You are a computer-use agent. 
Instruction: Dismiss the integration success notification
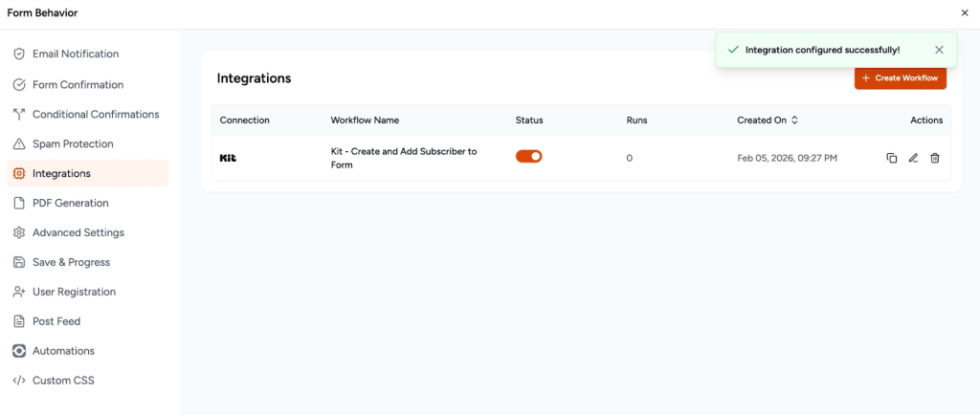[939, 50]
